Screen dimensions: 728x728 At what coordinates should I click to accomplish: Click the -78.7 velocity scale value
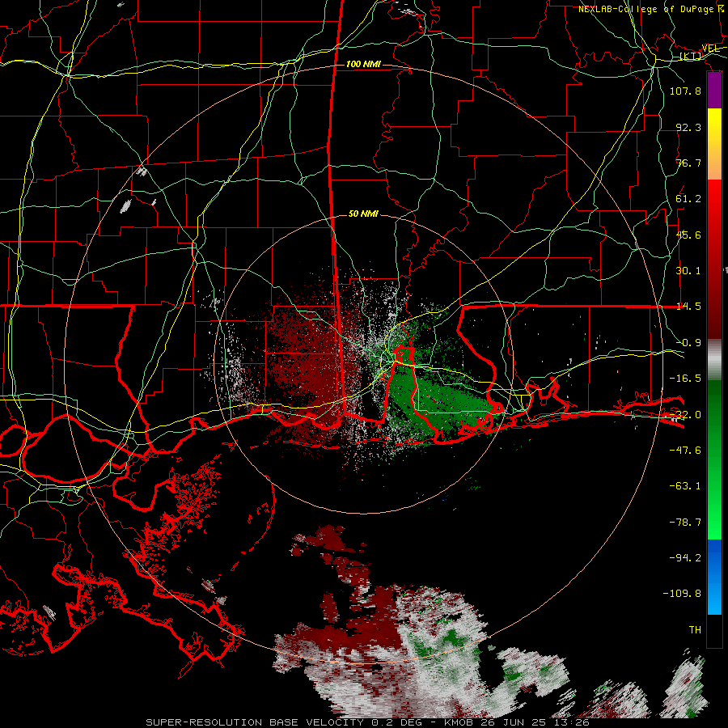click(x=685, y=523)
